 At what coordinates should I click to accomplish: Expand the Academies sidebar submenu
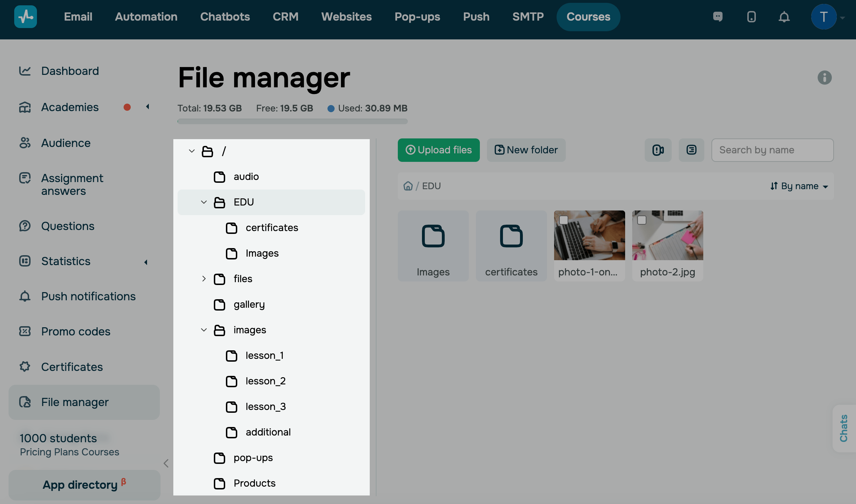pyautogui.click(x=147, y=107)
